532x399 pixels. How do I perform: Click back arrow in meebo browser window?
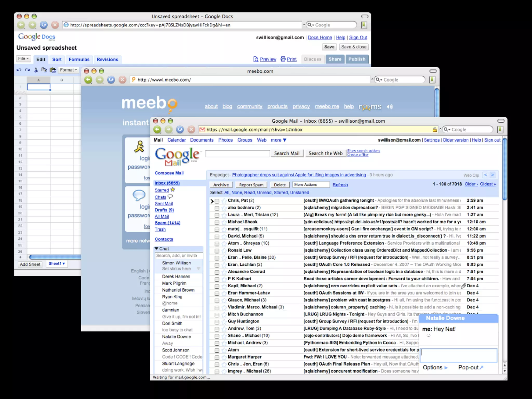click(88, 80)
